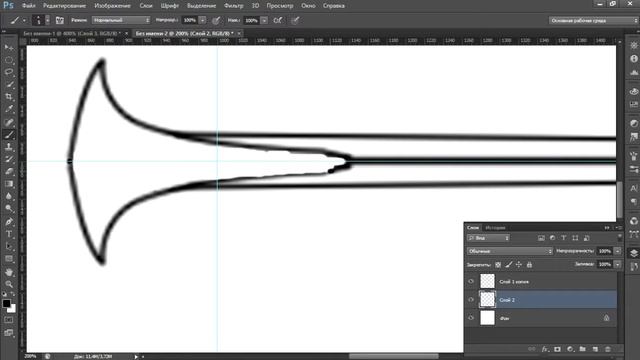
Task: Toggle pixel layer filter
Action: coord(541,238)
